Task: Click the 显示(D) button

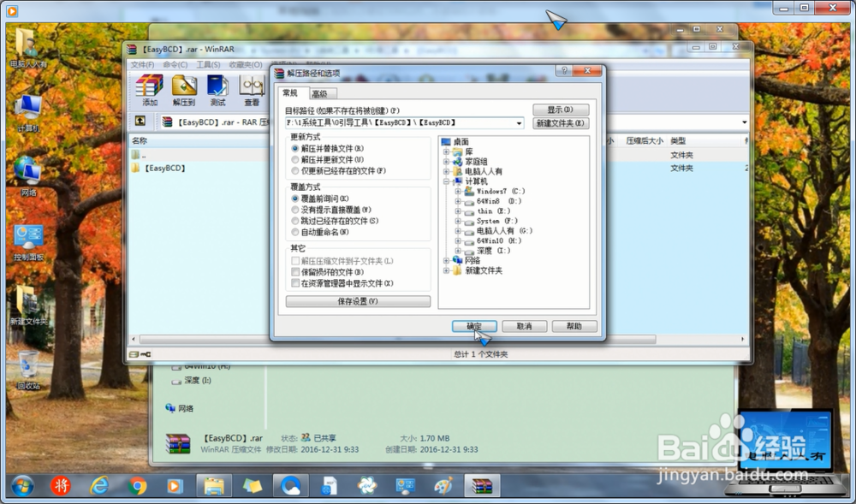Action: (561, 109)
